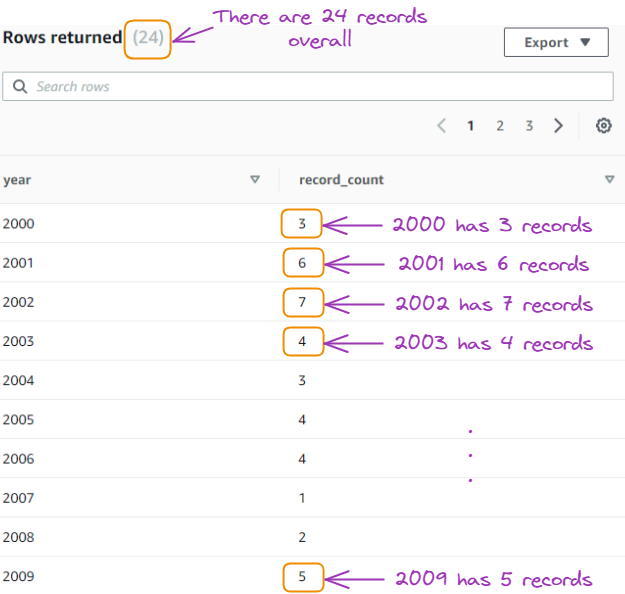Click the record_count column header
Viewport: 625px width, 594px height.
coord(342,180)
